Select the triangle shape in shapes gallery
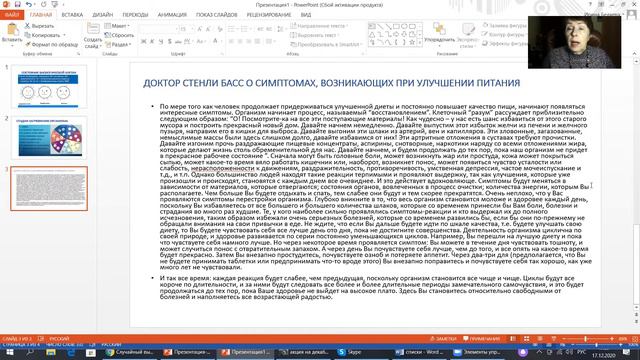 [372, 35]
